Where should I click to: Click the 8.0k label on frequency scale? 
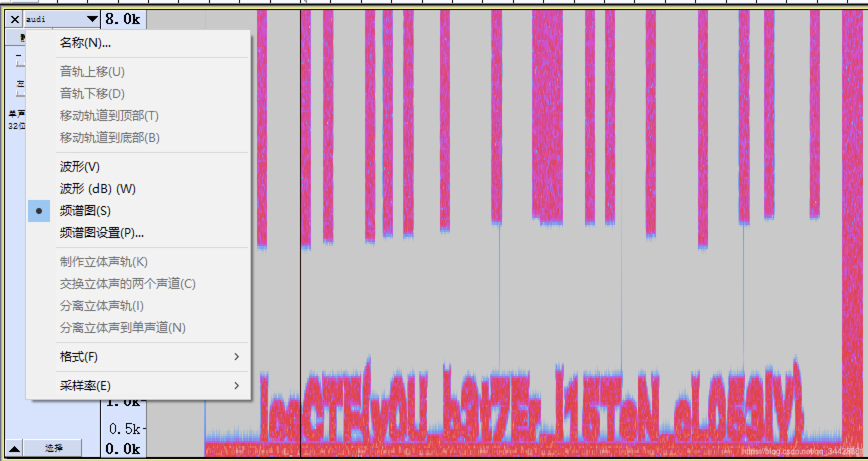(x=123, y=19)
